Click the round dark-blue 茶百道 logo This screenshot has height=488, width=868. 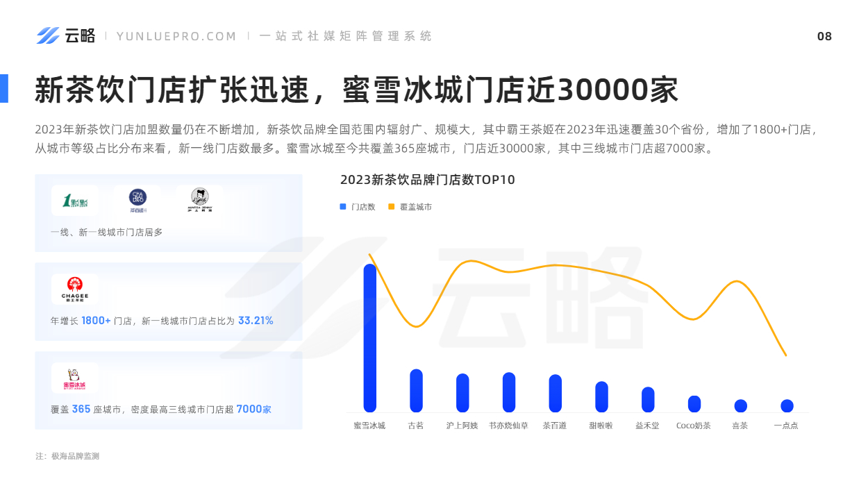pyautogui.click(x=137, y=200)
